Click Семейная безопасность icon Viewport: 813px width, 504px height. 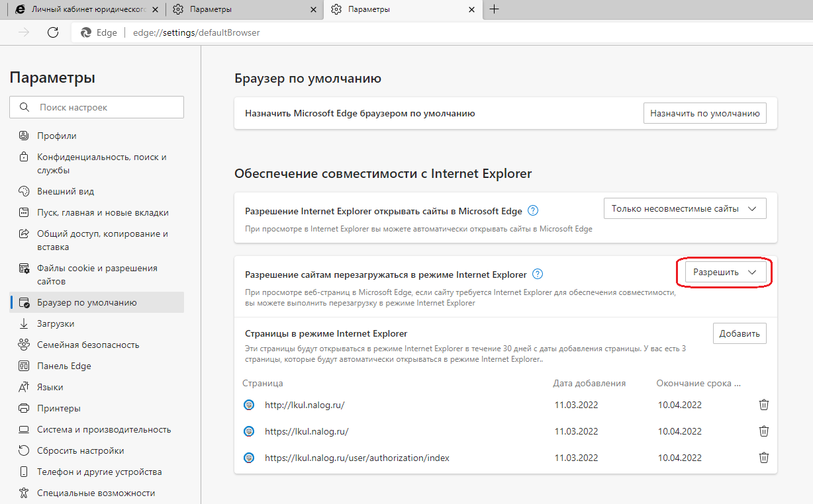click(24, 345)
